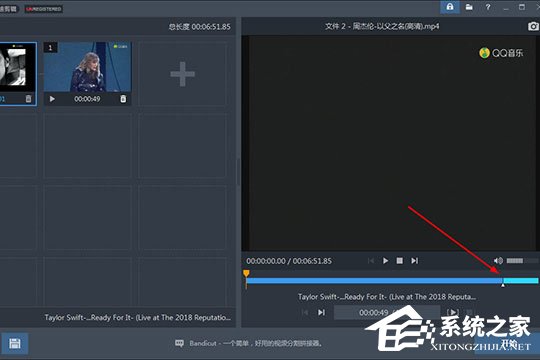Click the video preview area

390,143
